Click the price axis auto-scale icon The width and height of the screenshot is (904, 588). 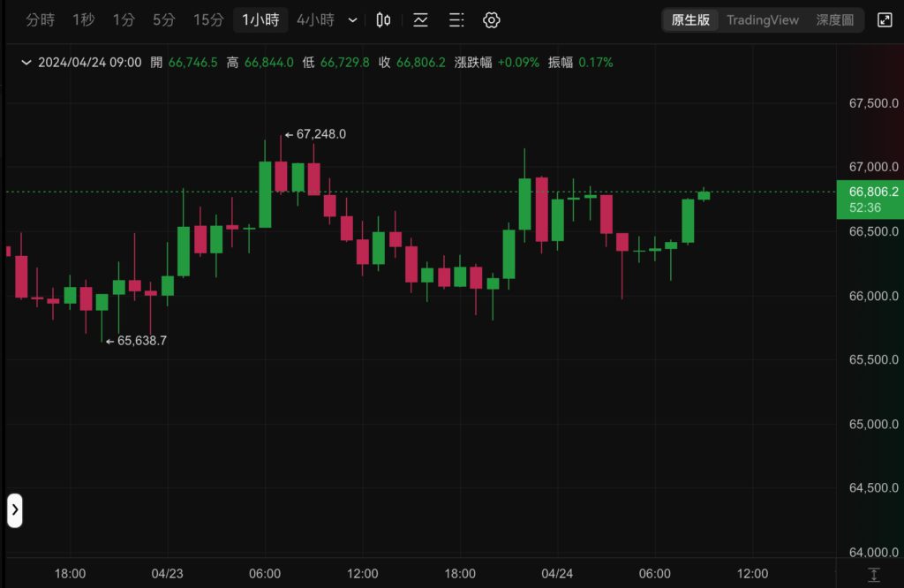point(873,575)
